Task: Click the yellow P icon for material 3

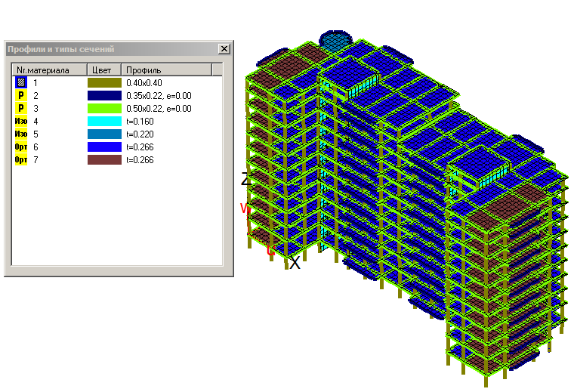Action: (x=21, y=108)
